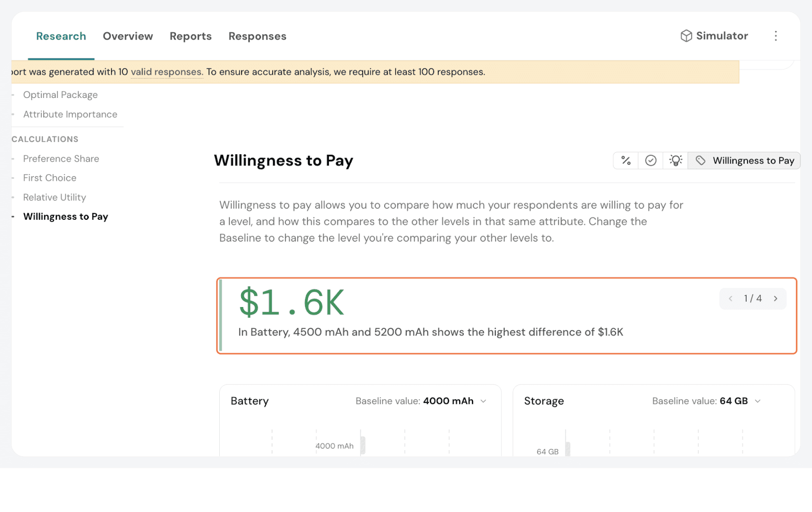812x512 pixels.
Task: Open the Simulator cube icon
Action: pos(686,36)
